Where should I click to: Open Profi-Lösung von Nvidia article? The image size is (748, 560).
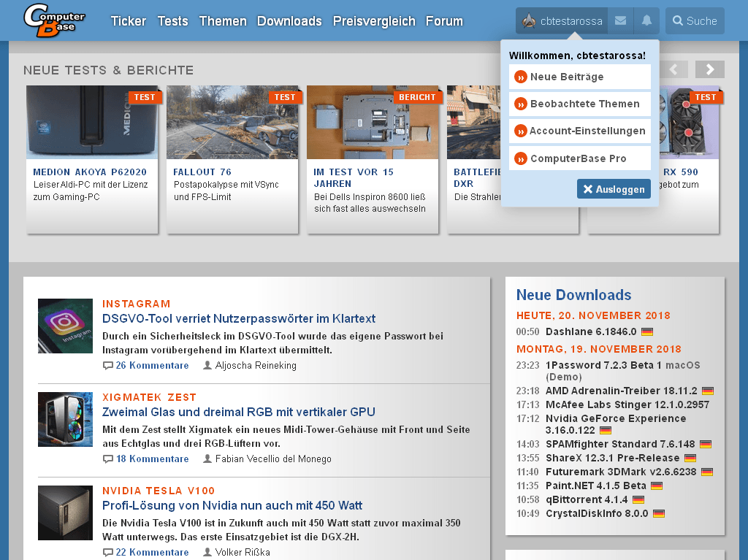(x=232, y=506)
